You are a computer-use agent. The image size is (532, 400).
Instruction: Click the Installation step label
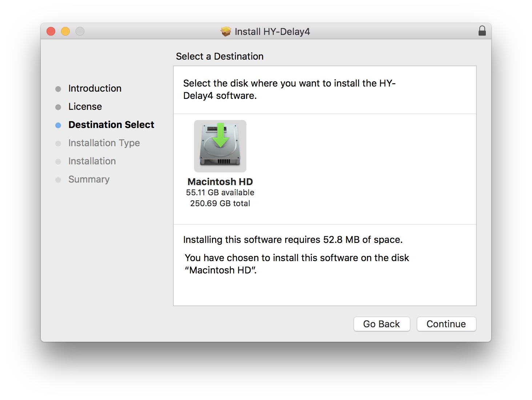point(92,161)
